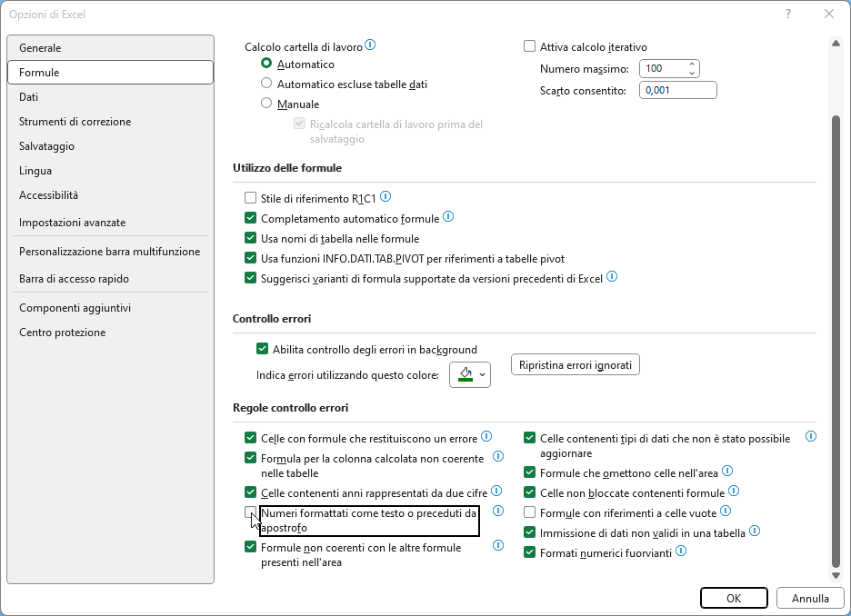Decrease Numero massimo with spinner down arrow
The image size is (851, 616).
tap(692, 73)
